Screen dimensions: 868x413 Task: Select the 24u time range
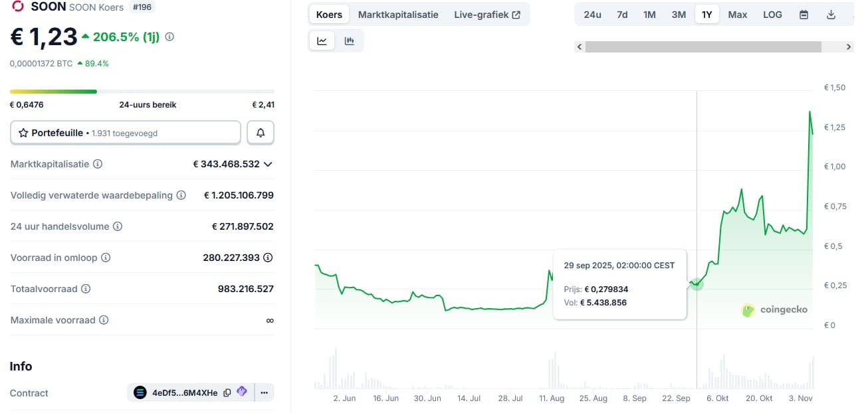[x=592, y=15]
